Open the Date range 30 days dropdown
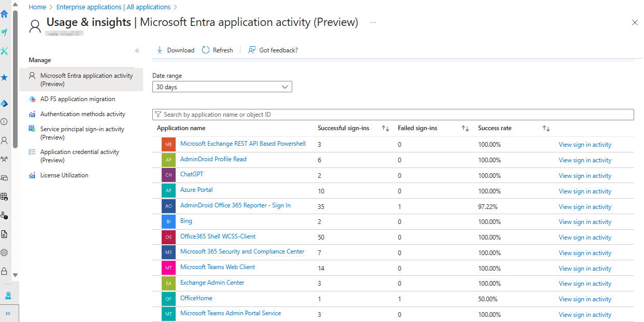Viewport: 644px width, 322px height. click(222, 87)
